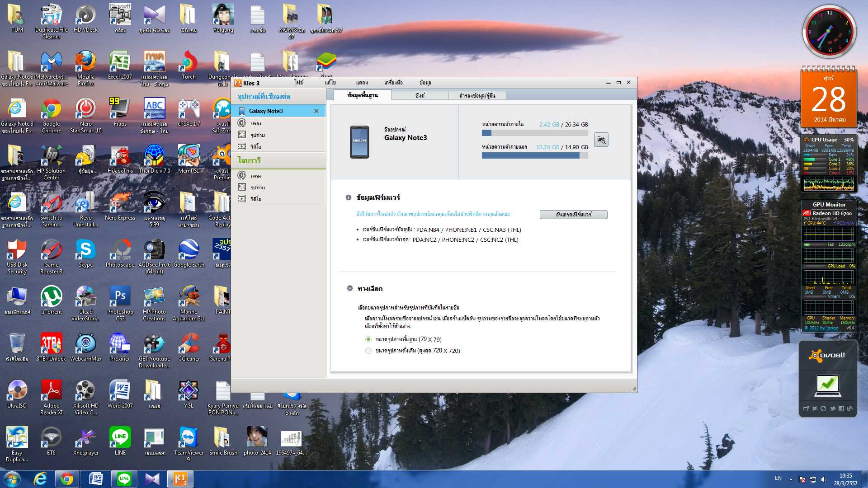Open the library videos section
Viewport: 868px width, 488px height.
255,199
